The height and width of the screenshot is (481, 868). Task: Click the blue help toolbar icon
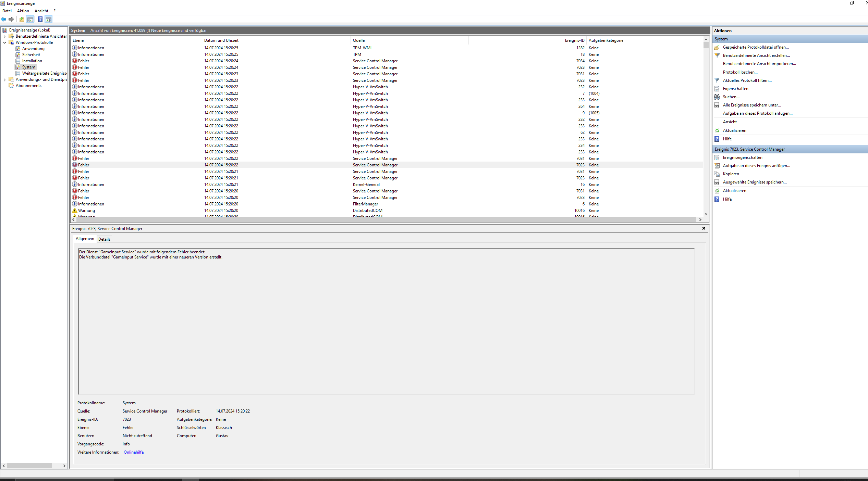tap(40, 20)
